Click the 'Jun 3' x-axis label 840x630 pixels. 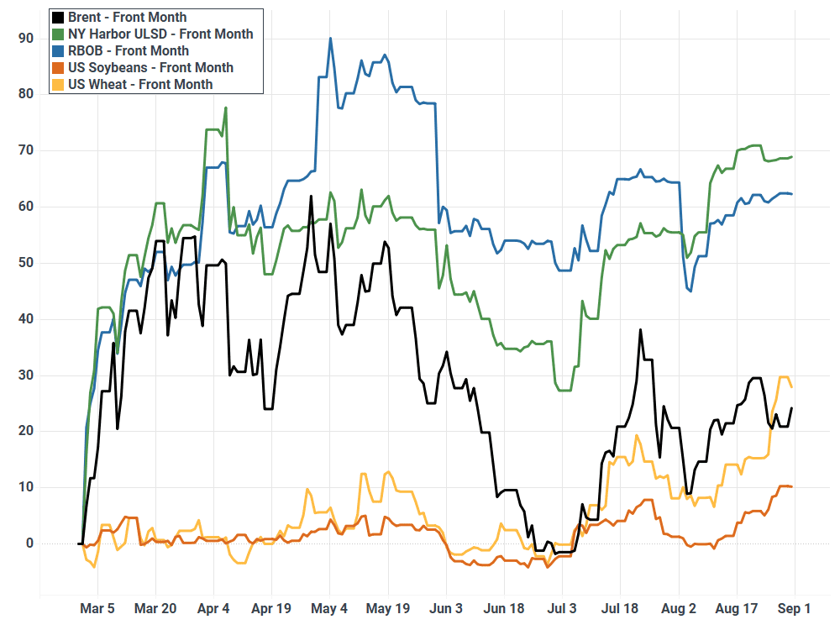pos(446,608)
